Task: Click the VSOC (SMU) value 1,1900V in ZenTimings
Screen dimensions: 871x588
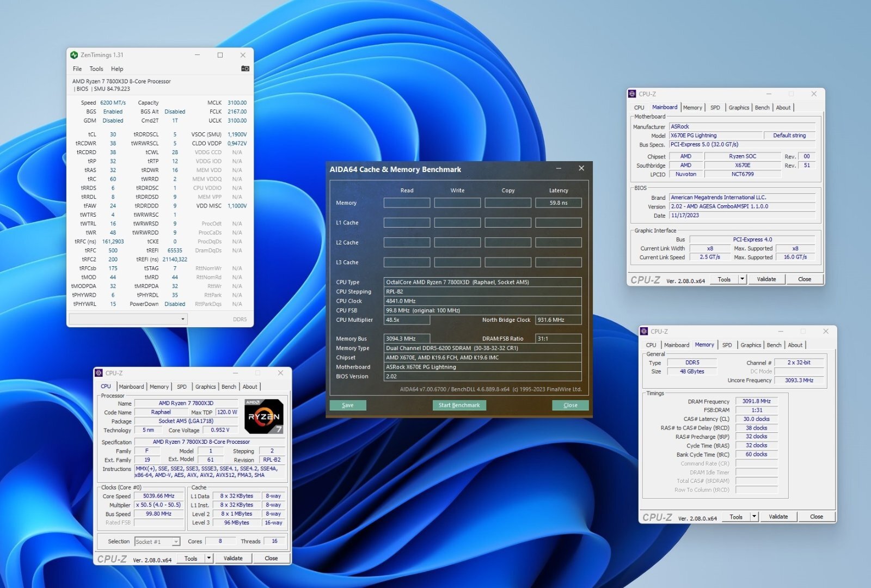Action: pyautogui.click(x=237, y=134)
